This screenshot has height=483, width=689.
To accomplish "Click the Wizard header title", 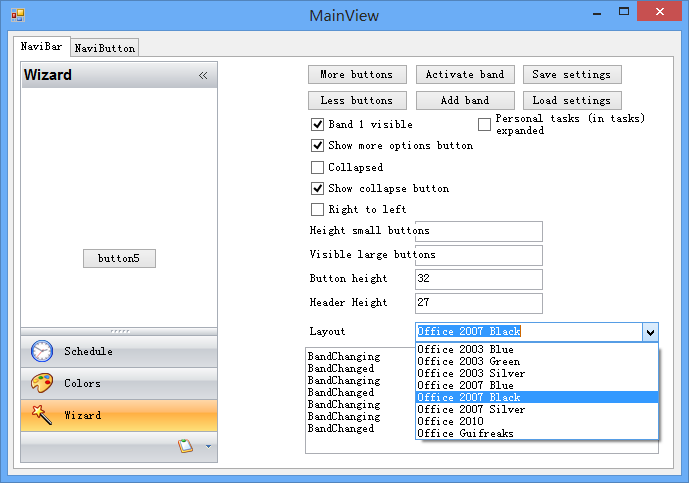I will 47,75.
